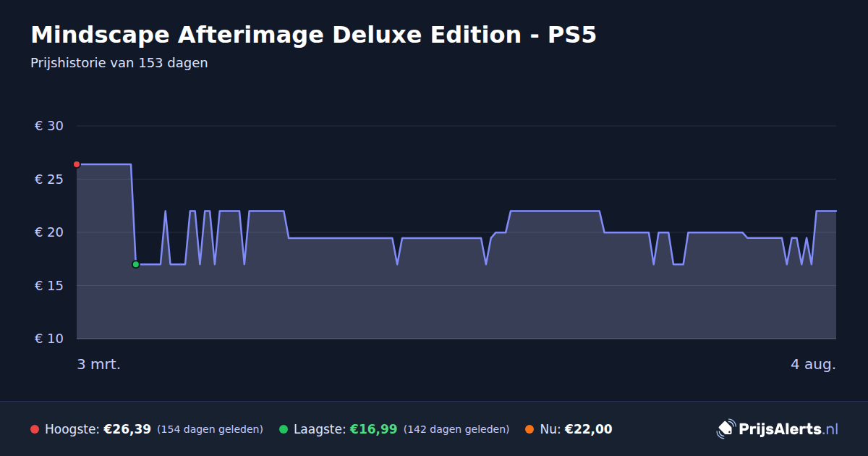Click the €16,99 lowest price value
This screenshot has width=868, height=456.
coord(373,429)
